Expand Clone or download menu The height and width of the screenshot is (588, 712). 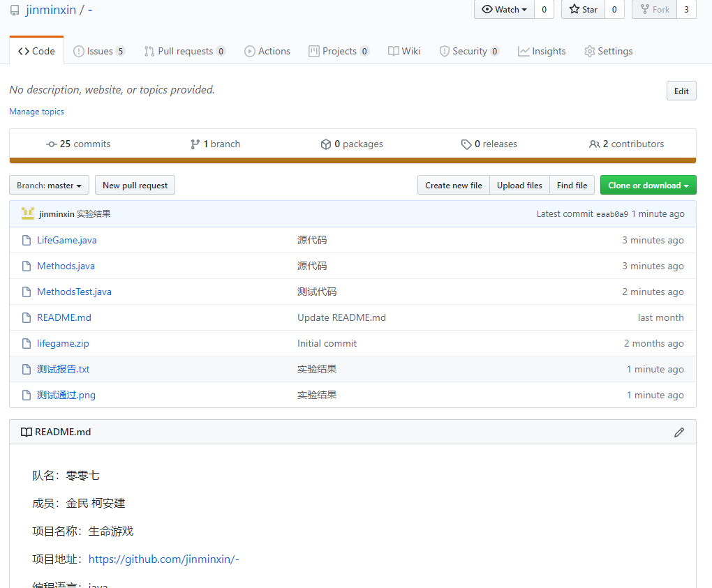tap(648, 185)
